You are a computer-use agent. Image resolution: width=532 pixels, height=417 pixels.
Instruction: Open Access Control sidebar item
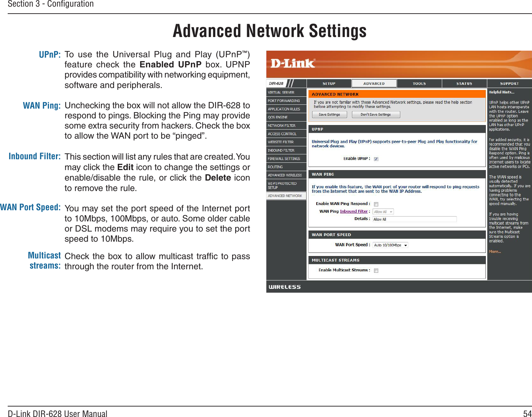[x=286, y=134]
